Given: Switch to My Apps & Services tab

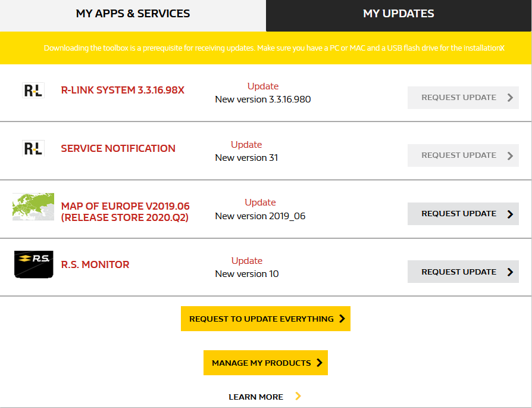Looking at the screenshot, I should coord(133,15).
